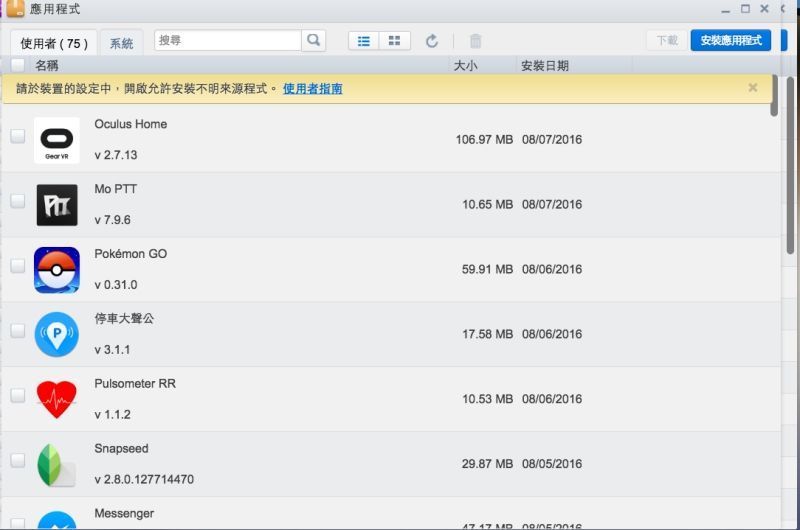Toggle the select-all header checkbox
The height and width of the screenshot is (530, 800).
point(18,65)
